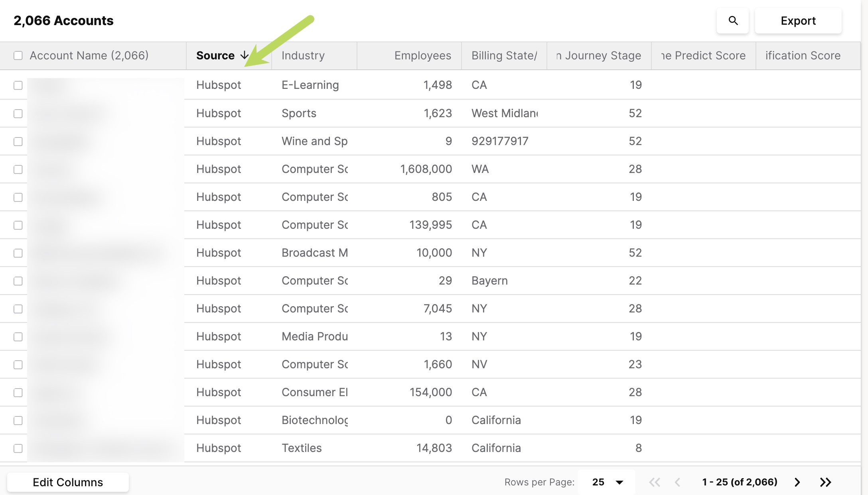Sort by the Source column header

pos(215,55)
